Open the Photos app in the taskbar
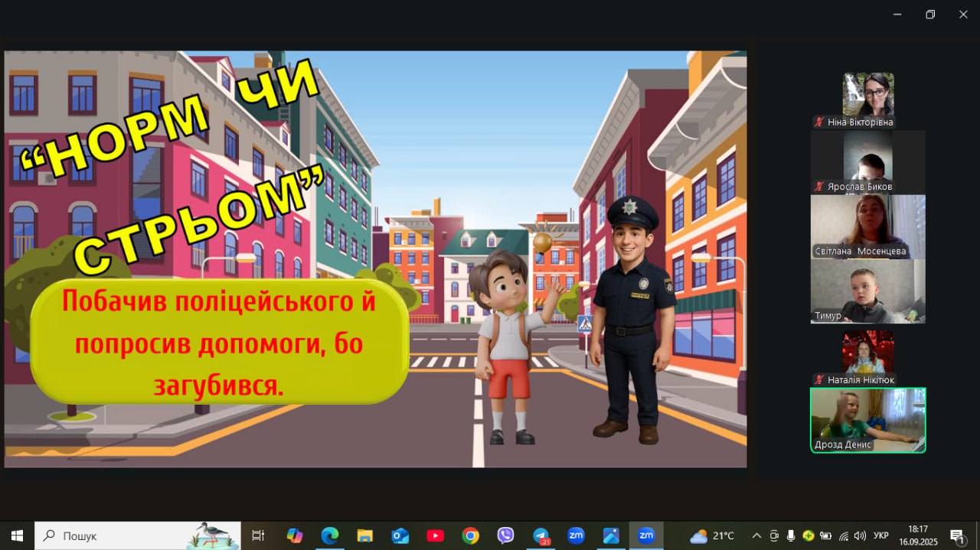The height and width of the screenshot is (550, 980). point(611,535)
